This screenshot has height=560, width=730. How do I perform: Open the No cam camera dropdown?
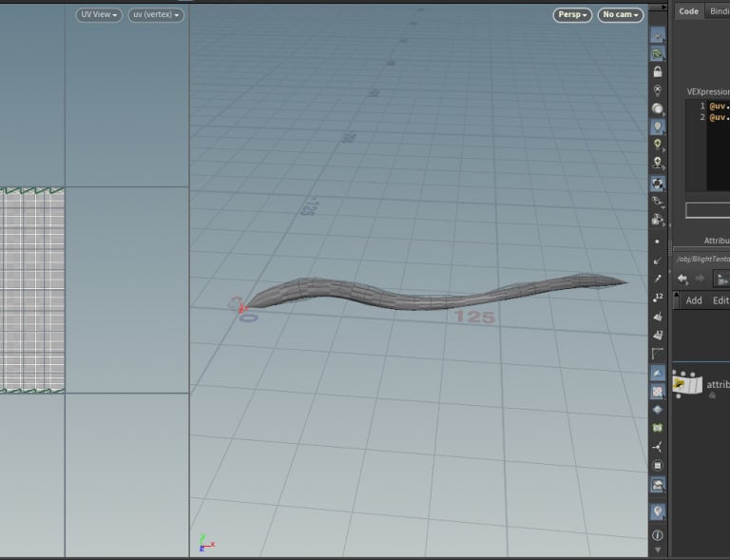click(620, 15)
